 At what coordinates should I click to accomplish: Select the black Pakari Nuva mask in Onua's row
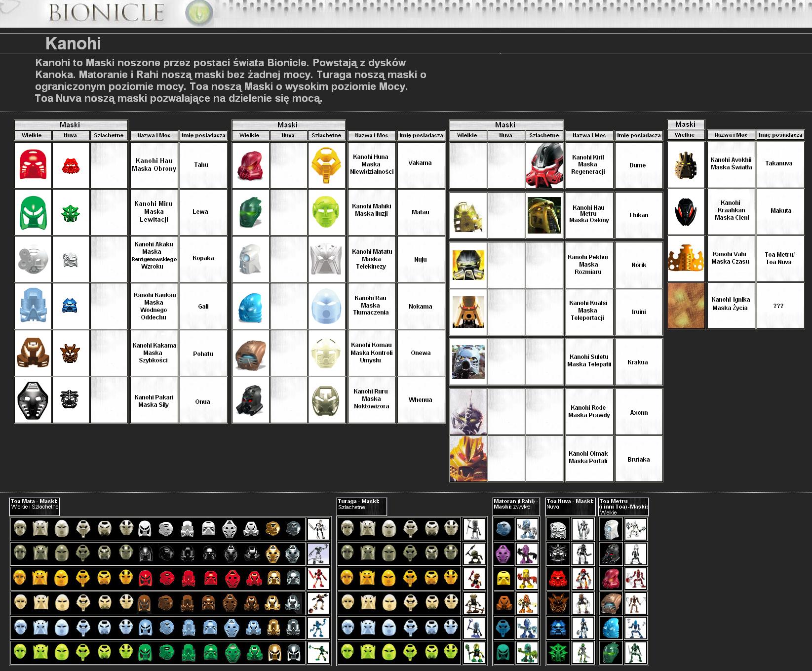(x=70, y=399)
